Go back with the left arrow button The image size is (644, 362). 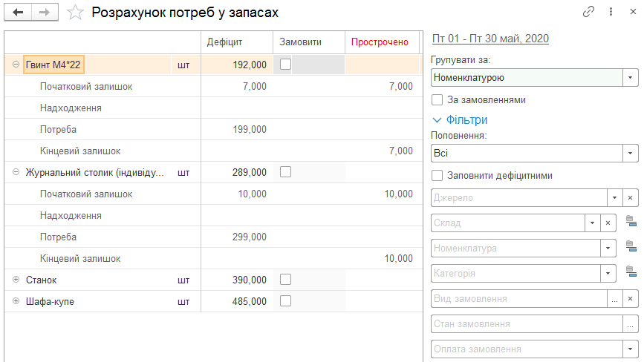(18, 13)
